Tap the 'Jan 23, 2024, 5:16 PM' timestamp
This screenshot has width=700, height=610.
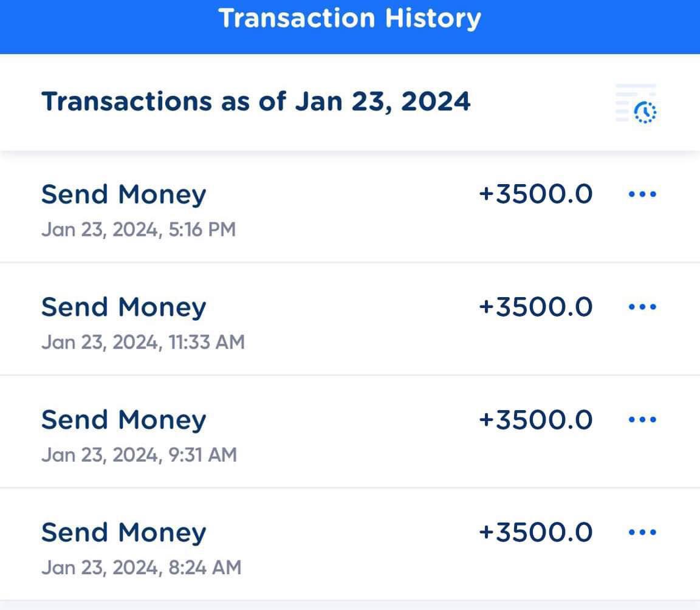tap(139, 230)
